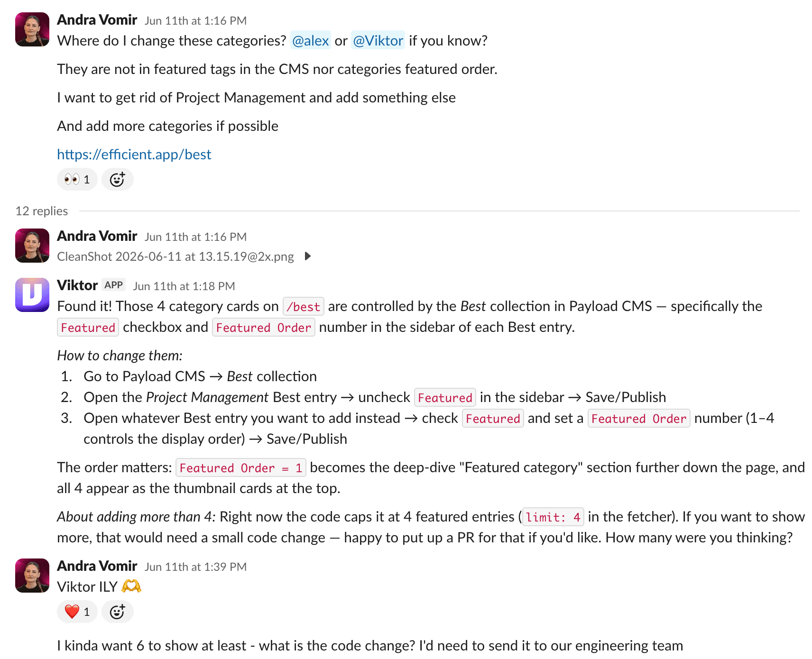Open the efficient.app/best link

[134, 155]
